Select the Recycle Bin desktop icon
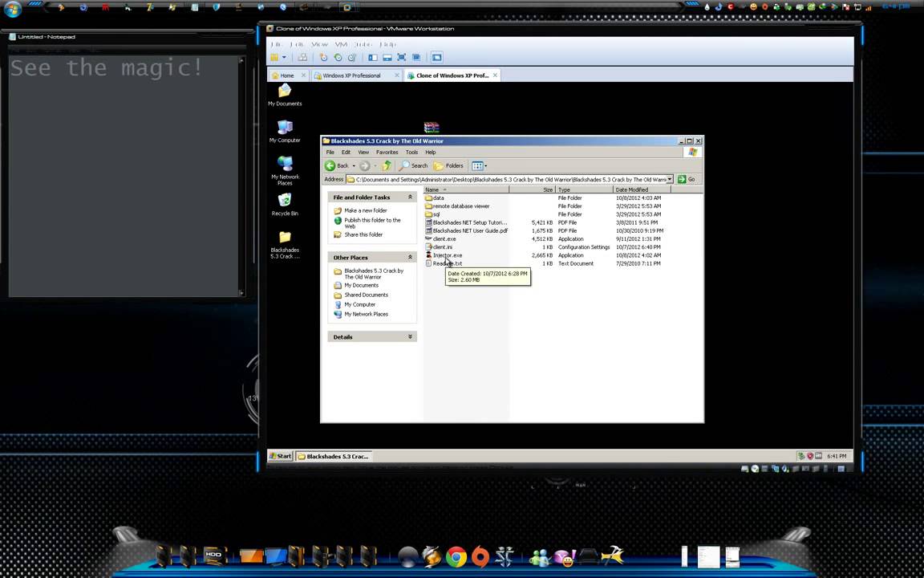This screenshot has height=578, width=924. coord(285,205)
